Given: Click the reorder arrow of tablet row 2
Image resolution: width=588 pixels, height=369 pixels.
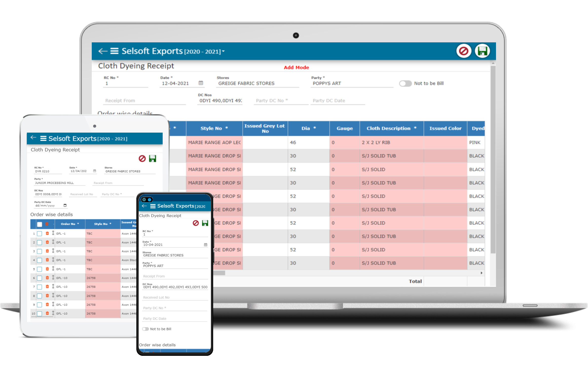Looking at the screenshot, I should (x=53, y=242).
